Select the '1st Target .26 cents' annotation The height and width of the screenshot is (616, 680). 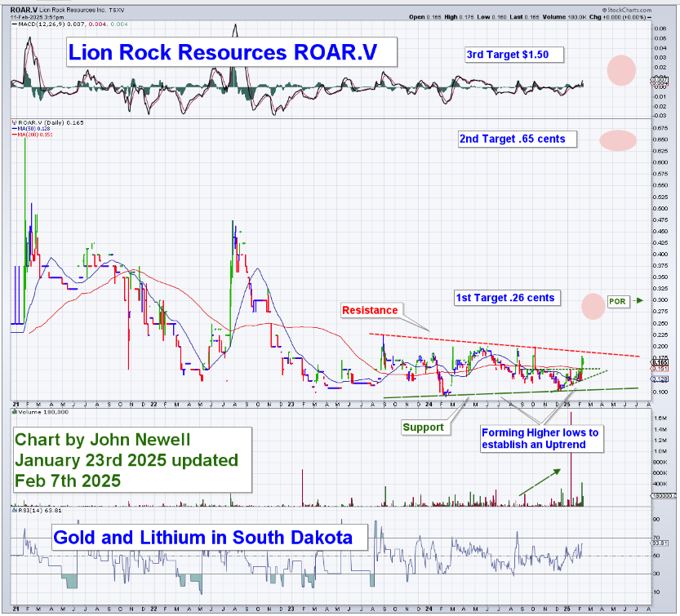click(507, 298)
